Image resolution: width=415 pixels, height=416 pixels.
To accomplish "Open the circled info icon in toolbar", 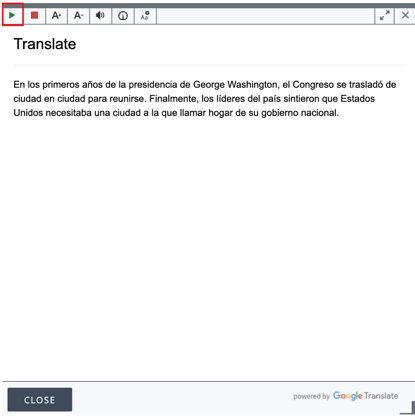I will coord(123,15).
